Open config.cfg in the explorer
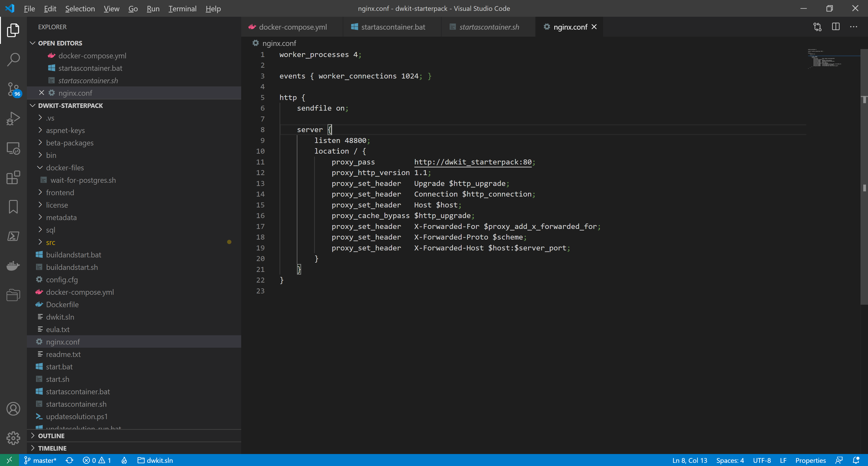868x466 pixels. [134, 280]
